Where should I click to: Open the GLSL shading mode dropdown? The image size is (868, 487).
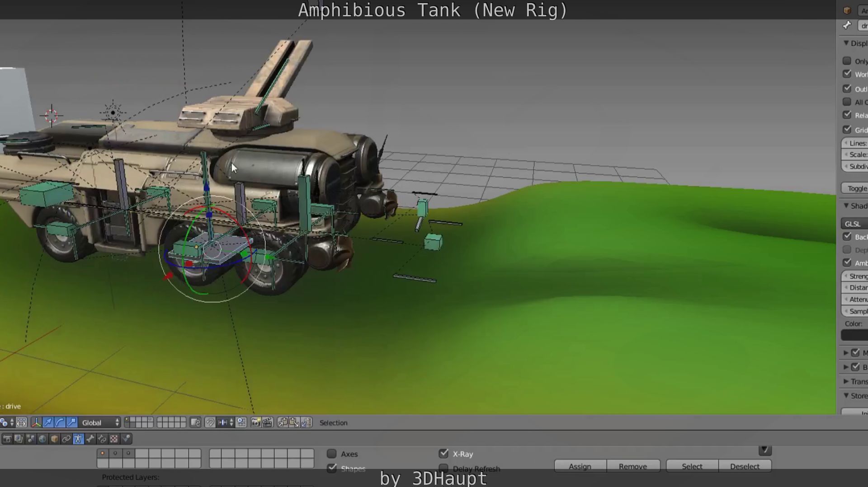point(854,224)
